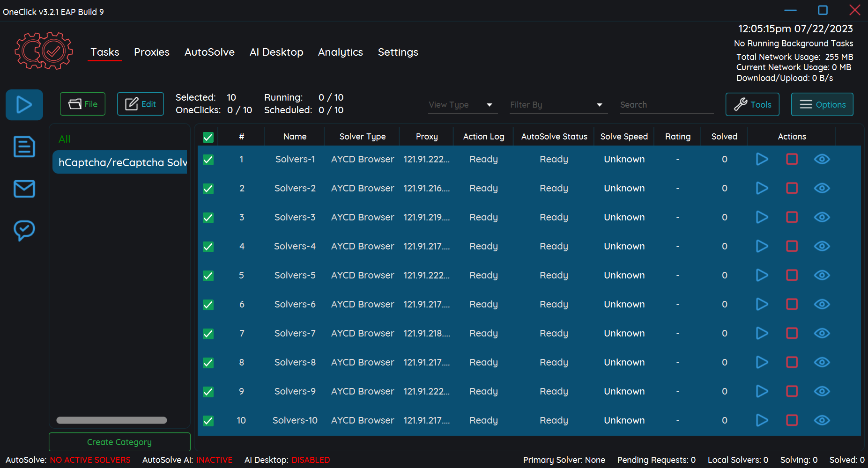
Task: Start the Solvers-1 task with its play icon
Action: (762, 159)
